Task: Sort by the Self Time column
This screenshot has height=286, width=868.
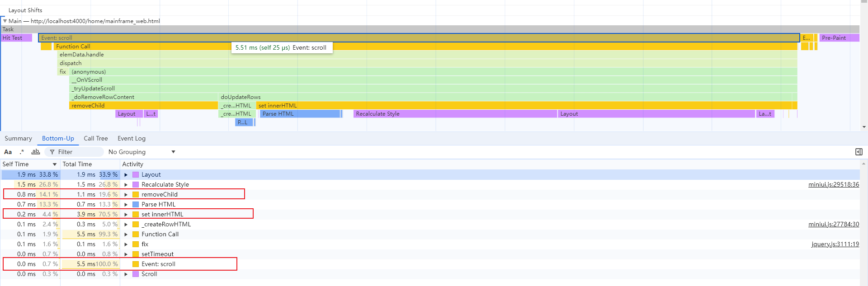Action: click(x=30, y=164)
